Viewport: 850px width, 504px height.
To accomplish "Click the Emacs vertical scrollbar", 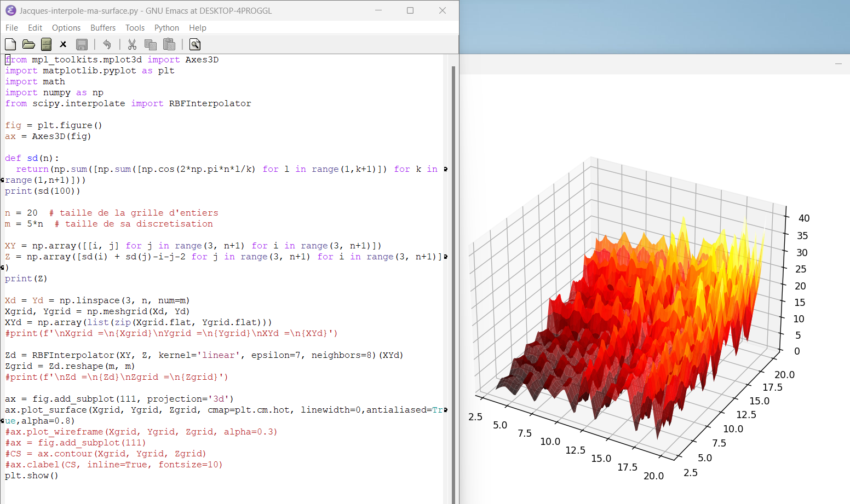I will (453, 274).
